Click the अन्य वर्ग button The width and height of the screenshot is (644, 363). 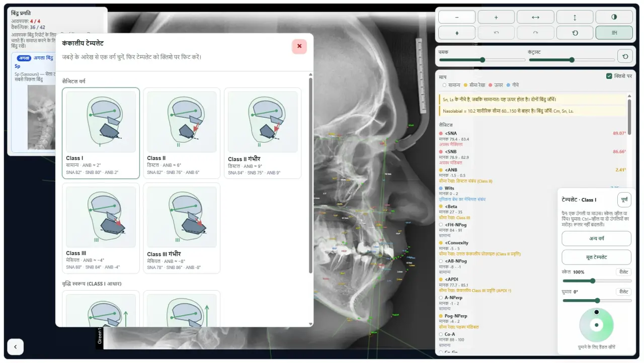(596, 238)
